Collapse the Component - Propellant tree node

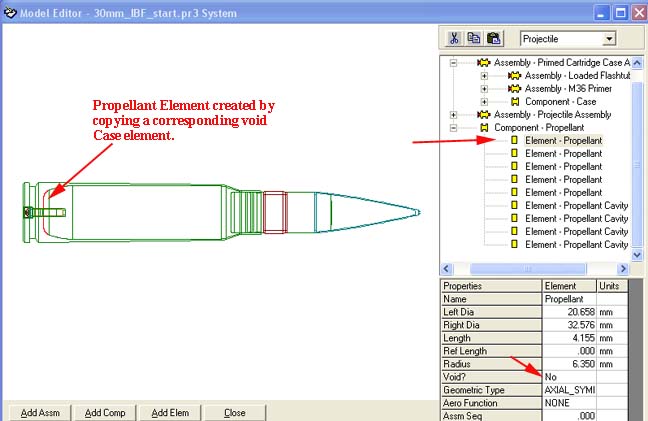453,128
